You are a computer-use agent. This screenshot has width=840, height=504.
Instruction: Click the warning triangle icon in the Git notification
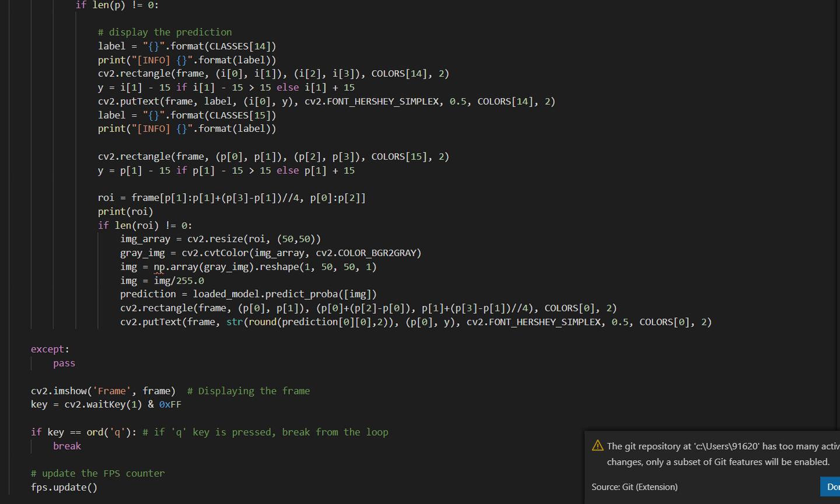597,446
